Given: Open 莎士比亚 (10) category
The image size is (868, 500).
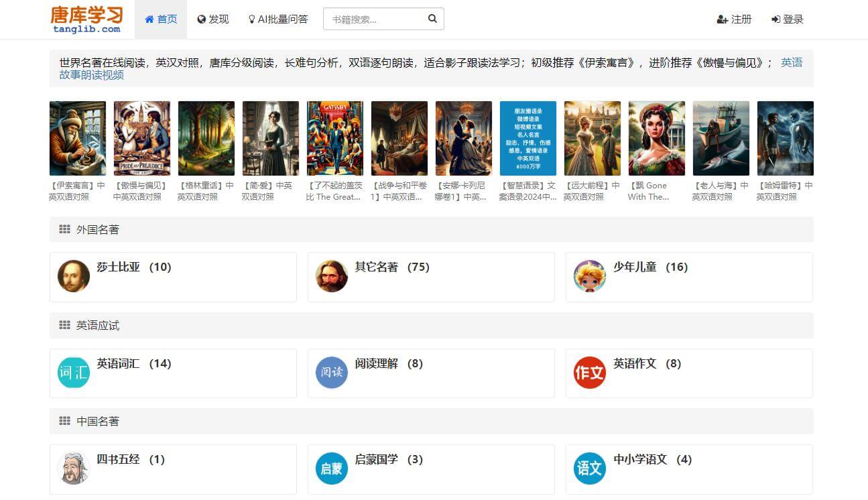Looking at the screenshot, I should [134, 267].
